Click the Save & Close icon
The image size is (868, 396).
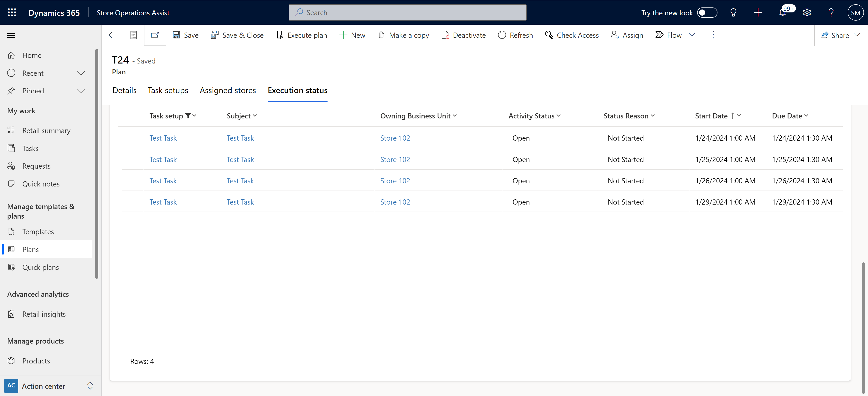click(214, 35)
